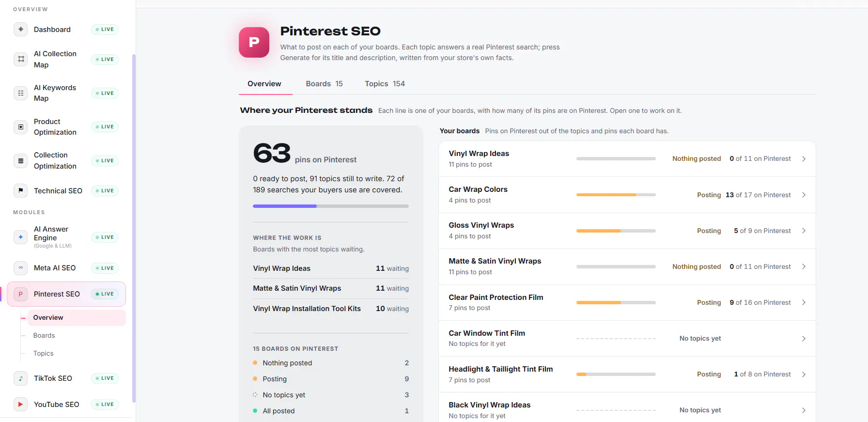The image size is (868, 422).
Task: Open Topics under Pinterest SEO submenu
Action: 44,353
